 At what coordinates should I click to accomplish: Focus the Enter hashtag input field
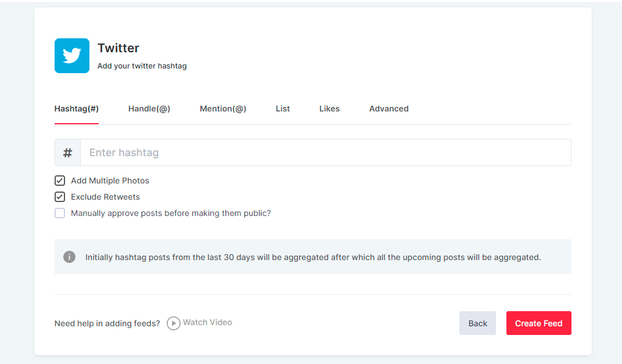pyautogui.click(x=325, y=153)
